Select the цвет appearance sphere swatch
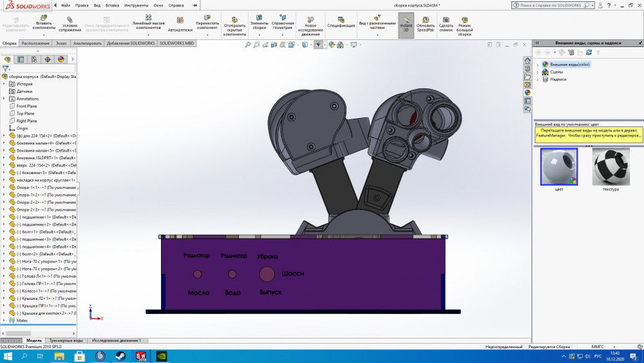This screenshot has width=644, height=363. pyautogui.click(x=559, y=167)
